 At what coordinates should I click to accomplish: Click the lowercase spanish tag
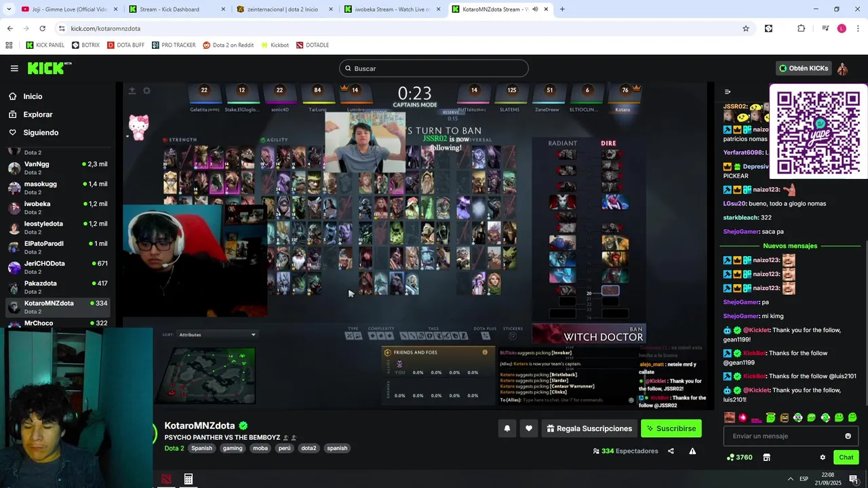337,448
